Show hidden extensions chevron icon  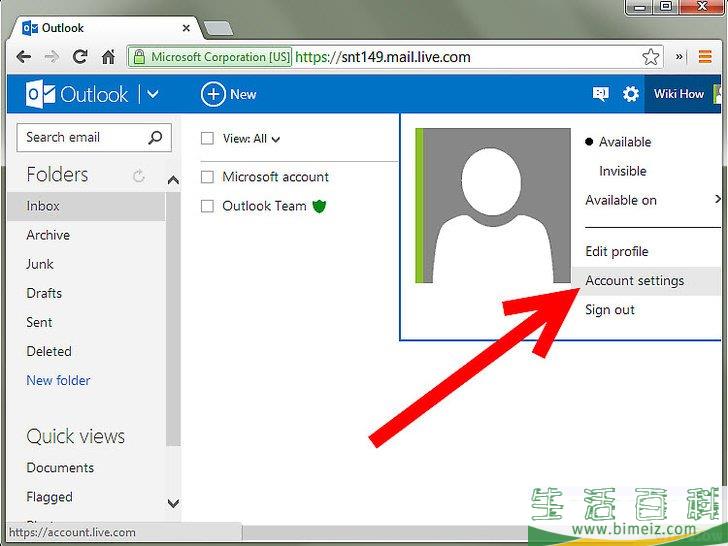[x=679, y=57]
